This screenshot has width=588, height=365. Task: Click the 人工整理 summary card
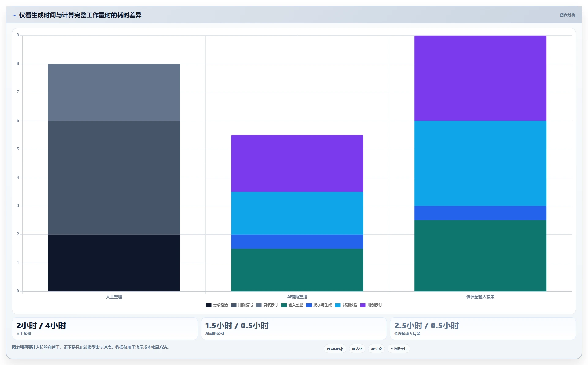click(105, 329)
